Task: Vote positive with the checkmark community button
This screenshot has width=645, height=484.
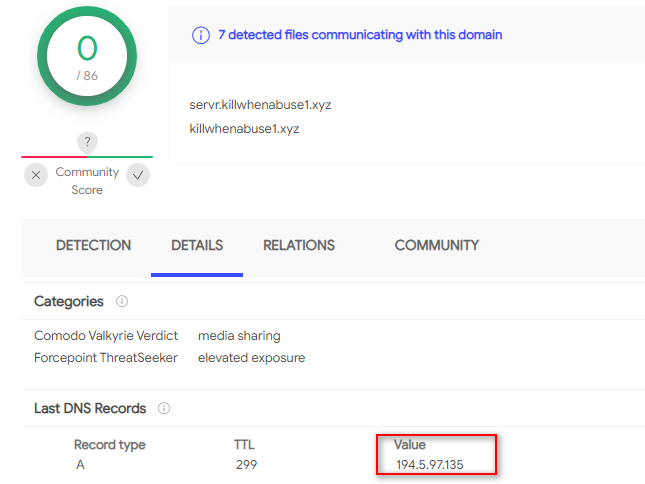Action: [x=138, y=175]
